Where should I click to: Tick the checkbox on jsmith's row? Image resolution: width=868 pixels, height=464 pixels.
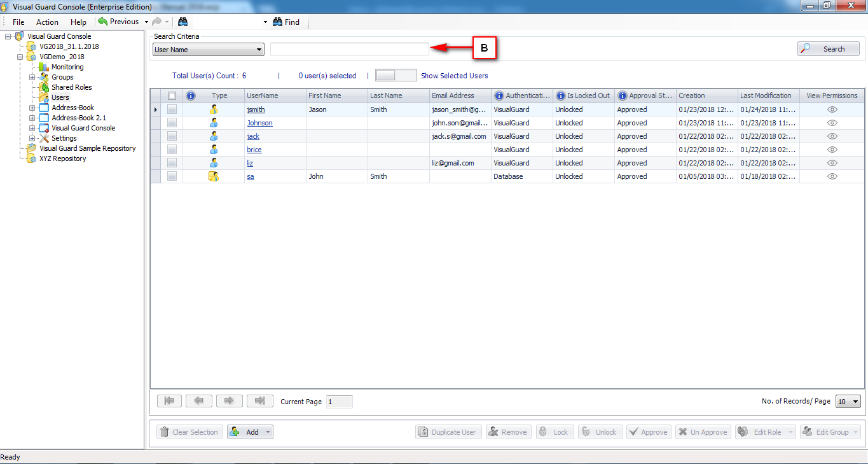[171, 109]
